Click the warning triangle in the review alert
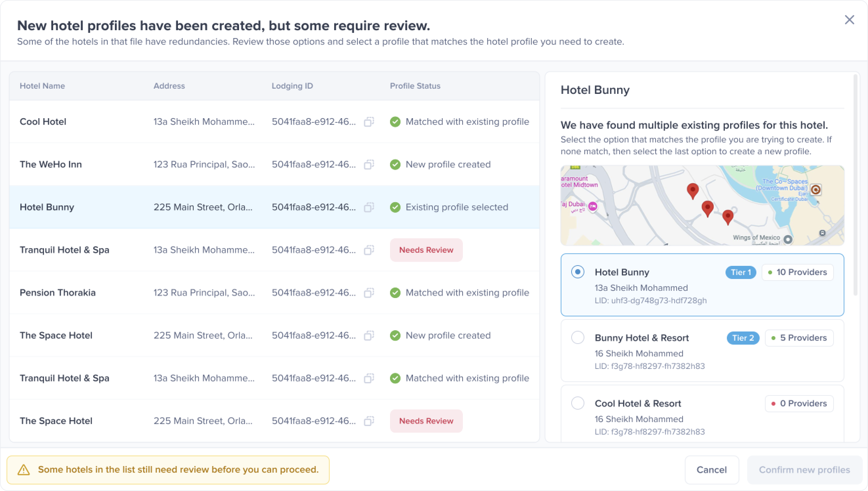Screen dimensions: 868x491 [24, 470]
